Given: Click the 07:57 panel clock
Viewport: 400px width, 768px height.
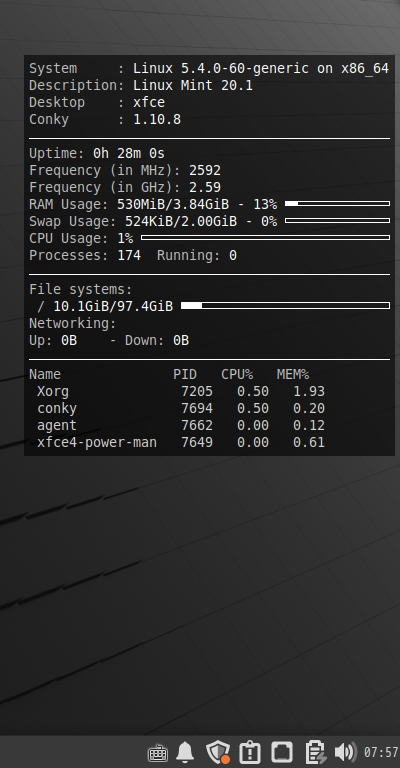Looking at the screenshot, I should (x=381, y=752).
